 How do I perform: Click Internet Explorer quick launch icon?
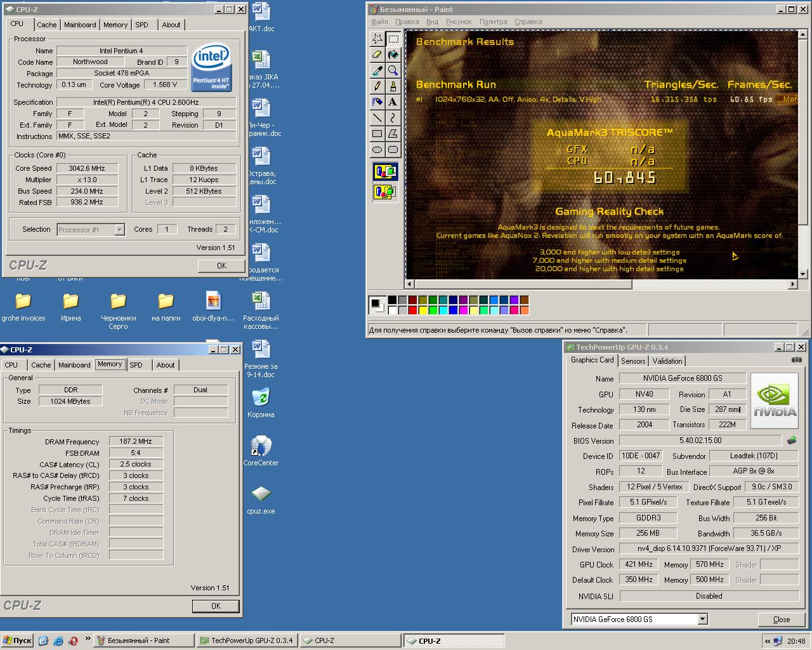click(x=58, y=640)
